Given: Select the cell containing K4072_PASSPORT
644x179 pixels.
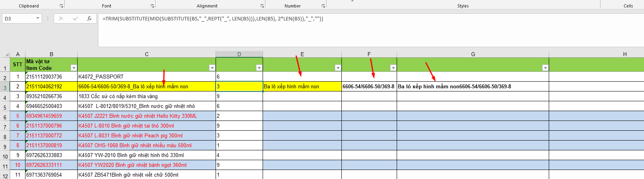Looking at the screenshot, I should click(146, 77).
